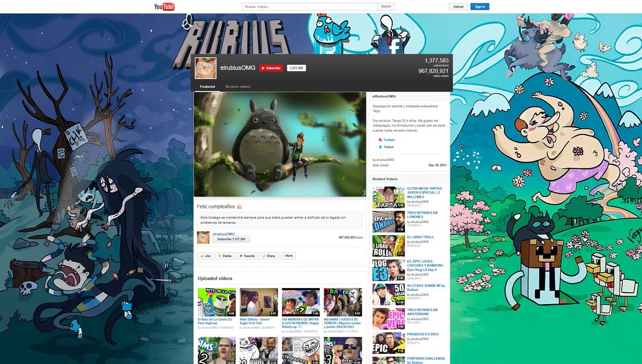Screen dimensions: 642x364
Task: Click the Sign in button
Action: pos(480,6)
